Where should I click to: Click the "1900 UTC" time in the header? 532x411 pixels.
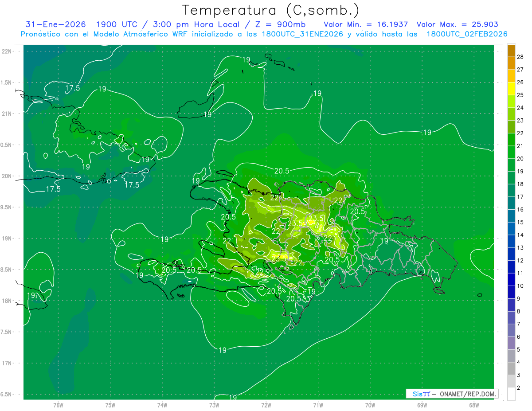tap(117, 25)
